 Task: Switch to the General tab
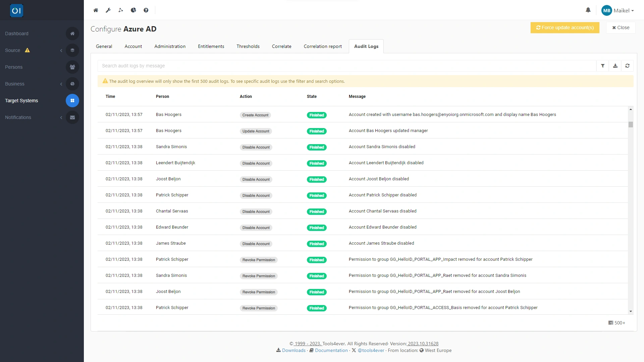(x=104, y=46)
